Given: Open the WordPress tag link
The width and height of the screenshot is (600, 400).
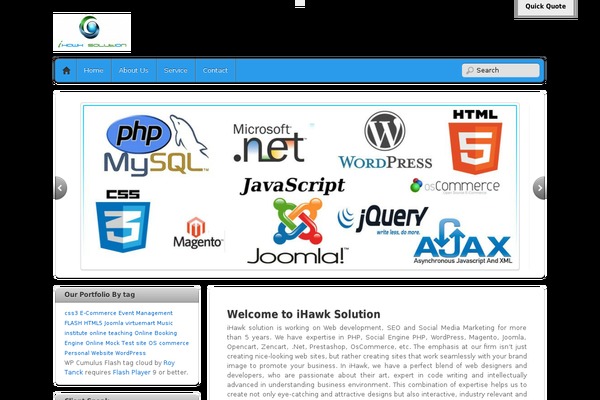Looking at the screenshot, I should 130,353.
